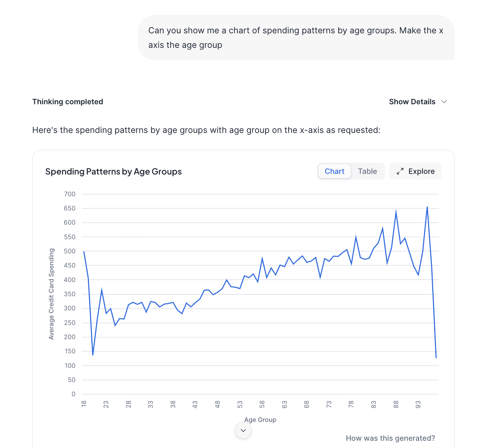
Task: Click the x-axis tick label 58
Action: tap(262, 404)
